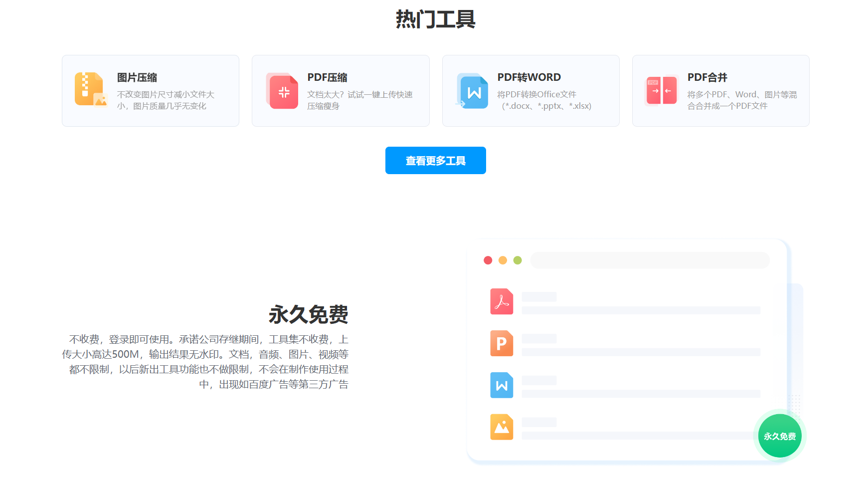Open the 图片压缩 tool card
Screen dimensions: 868x479
coord(151,90)
